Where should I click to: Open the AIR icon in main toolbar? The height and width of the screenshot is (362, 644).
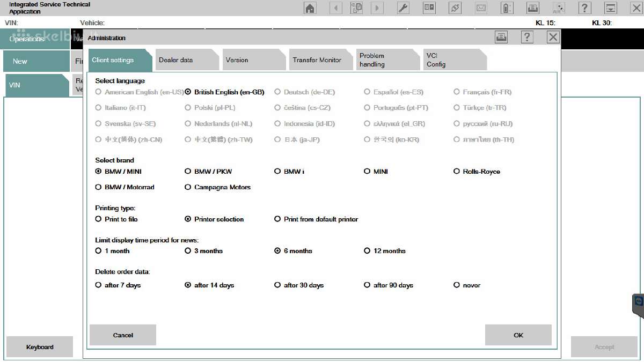[559, 8]
